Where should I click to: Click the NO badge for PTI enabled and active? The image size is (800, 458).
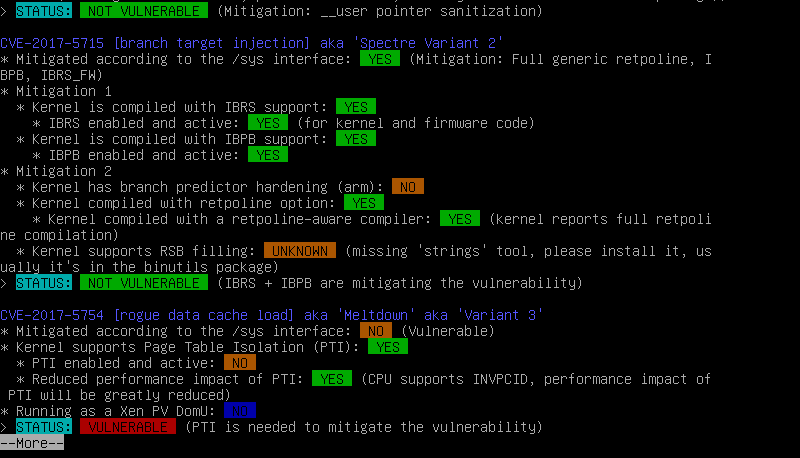(x=240, y=363)
